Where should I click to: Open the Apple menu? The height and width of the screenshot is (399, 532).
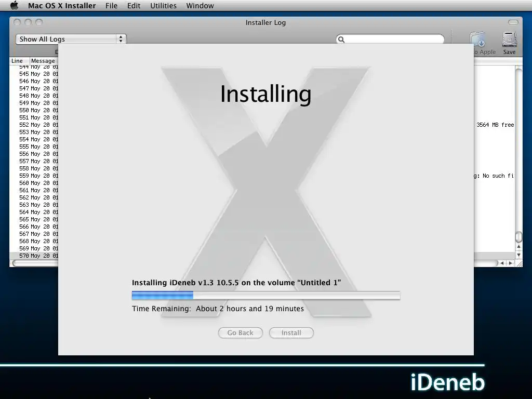(x=14, y=5)
